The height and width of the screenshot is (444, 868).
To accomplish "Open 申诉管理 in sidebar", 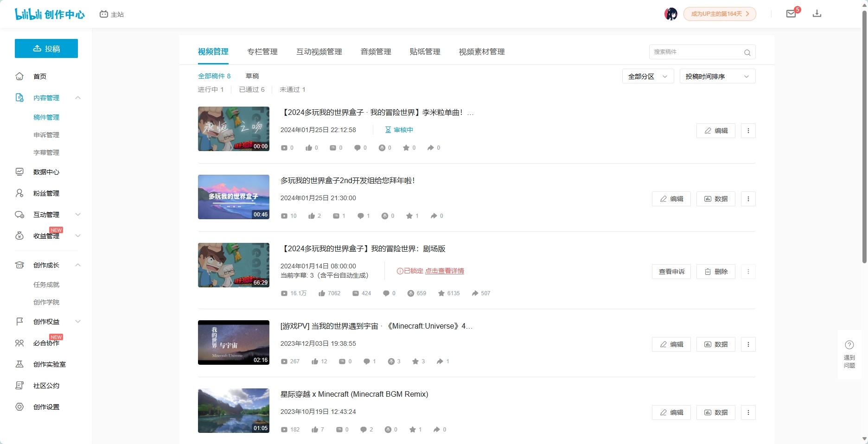I will pos(46,135).
